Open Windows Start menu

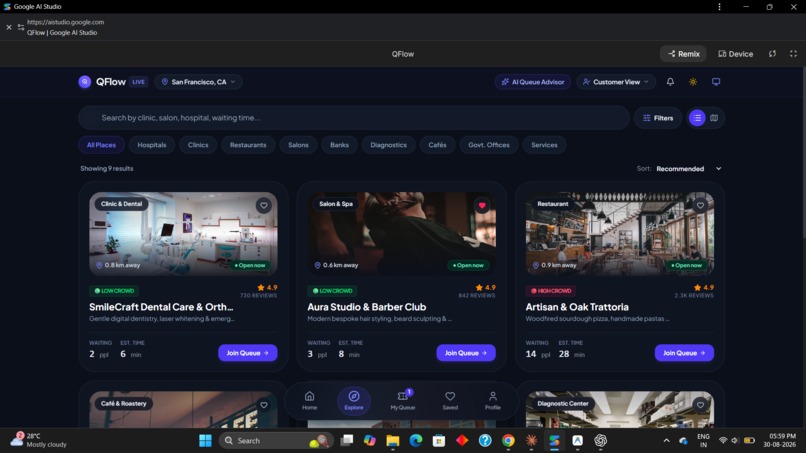(x=205, y=441)
